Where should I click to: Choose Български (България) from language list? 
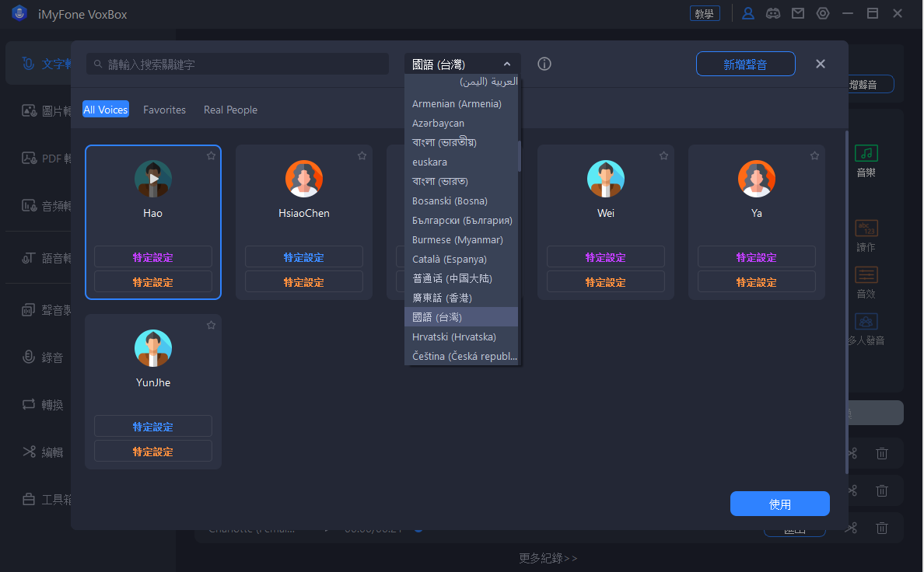(460, 220)
